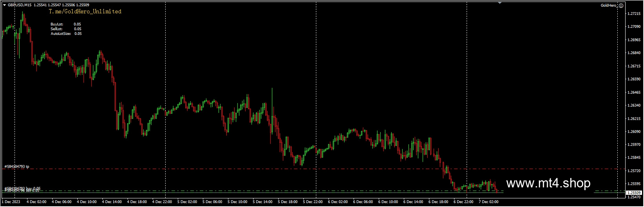Click price scale value 1.26090
The height and width of the screenshot is (207, 644).
pyautogui.click(x=634, y=132)
